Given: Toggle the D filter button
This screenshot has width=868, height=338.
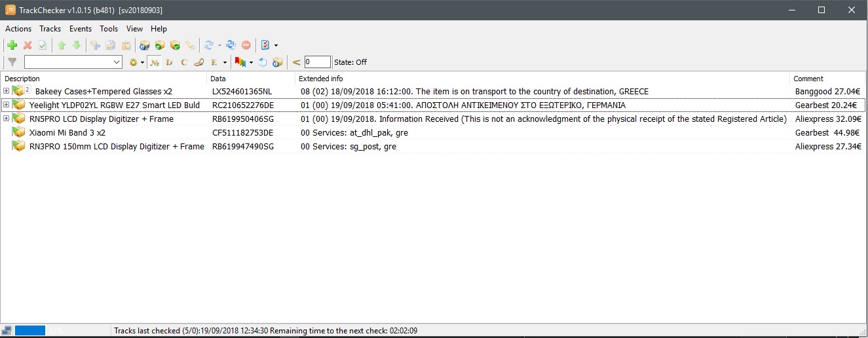Looking at the screenshot, I should coord(169,62).
